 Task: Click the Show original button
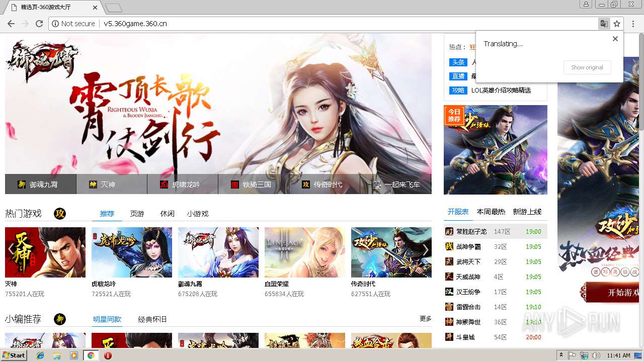[x=587, y=67]
